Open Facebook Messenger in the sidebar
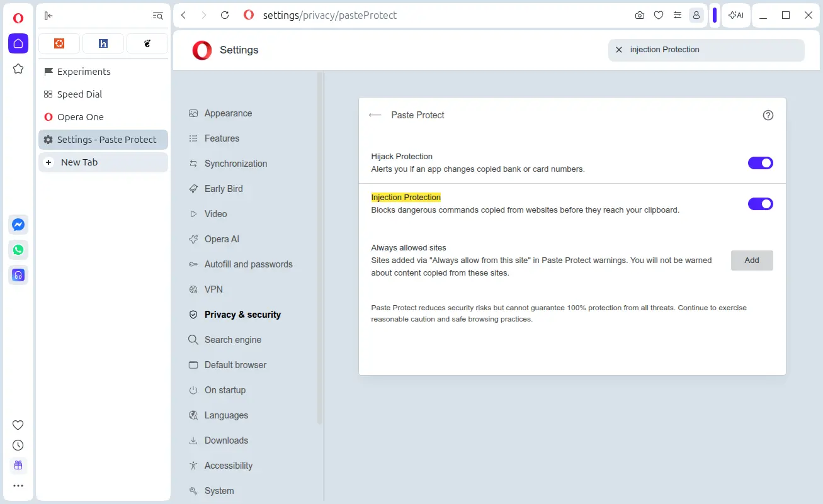This screenshot has width=823, height=504. tap(18, 225)
